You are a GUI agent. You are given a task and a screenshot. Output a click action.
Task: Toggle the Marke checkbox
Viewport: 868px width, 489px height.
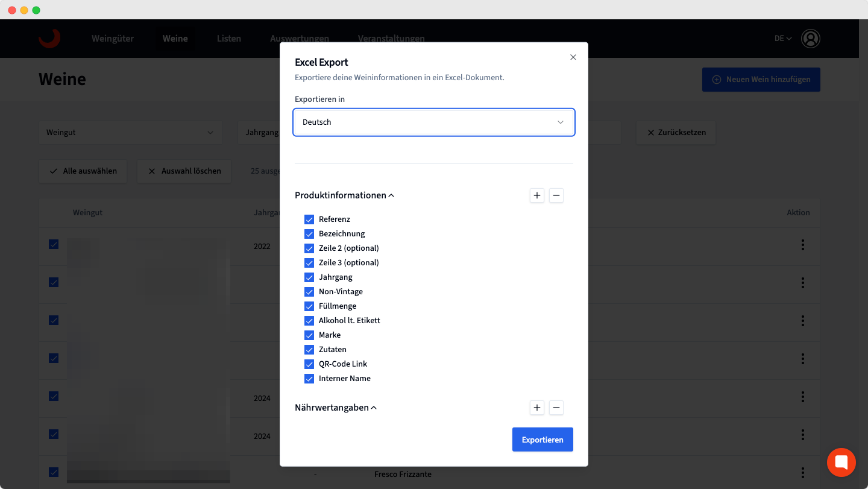309,335
